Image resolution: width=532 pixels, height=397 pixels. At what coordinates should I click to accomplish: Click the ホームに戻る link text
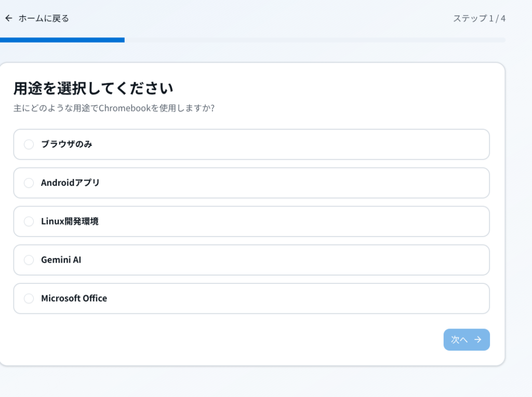[44, 18]
